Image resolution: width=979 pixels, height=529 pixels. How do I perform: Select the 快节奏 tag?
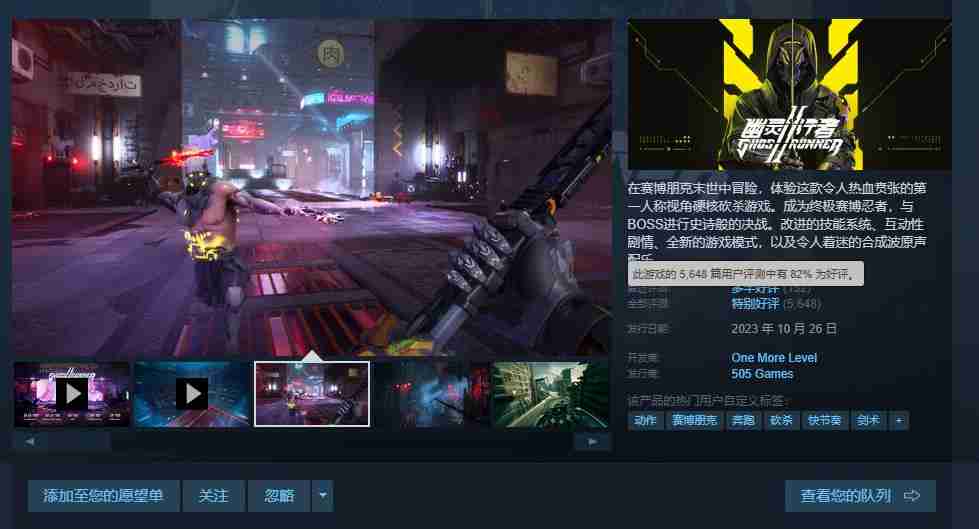(824, 420)
